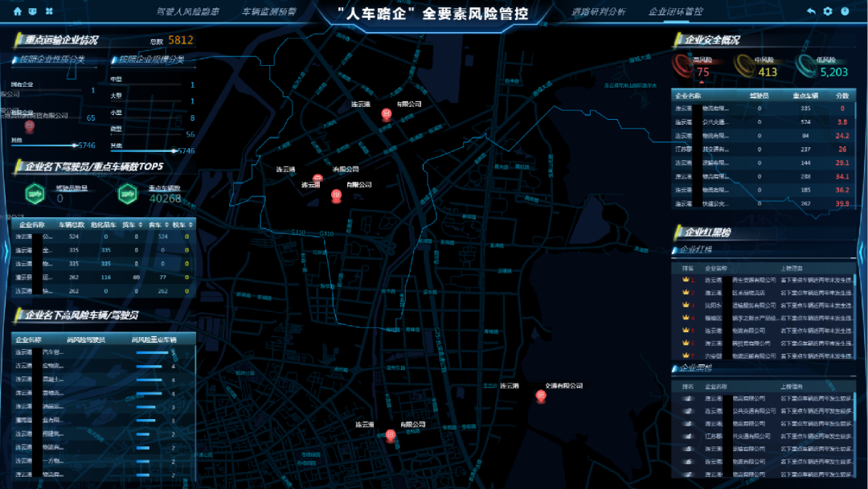Open settings via the gear icon
The width and height of the screenshot is (868, 489).
[x=828, y=11]
